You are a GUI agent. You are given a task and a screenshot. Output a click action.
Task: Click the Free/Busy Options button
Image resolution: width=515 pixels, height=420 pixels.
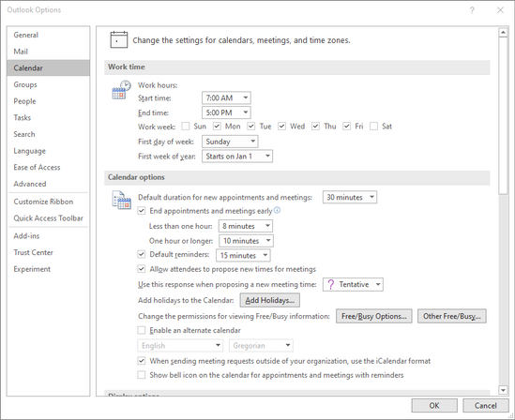tap(373, 316)
